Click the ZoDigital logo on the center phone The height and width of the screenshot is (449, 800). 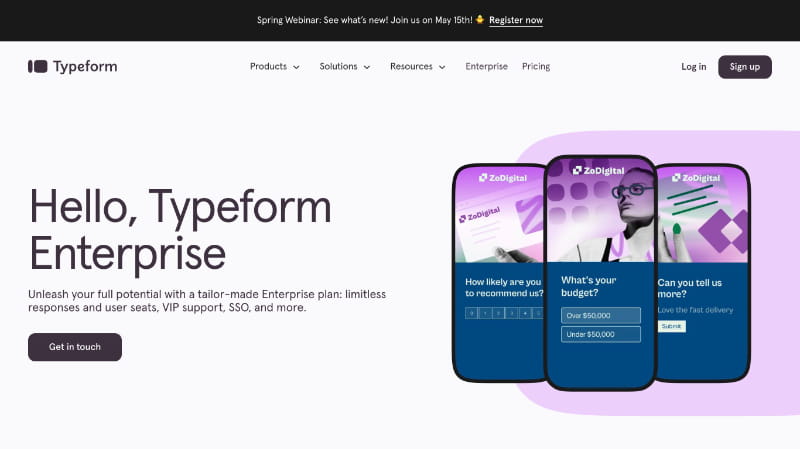(598, 170)
